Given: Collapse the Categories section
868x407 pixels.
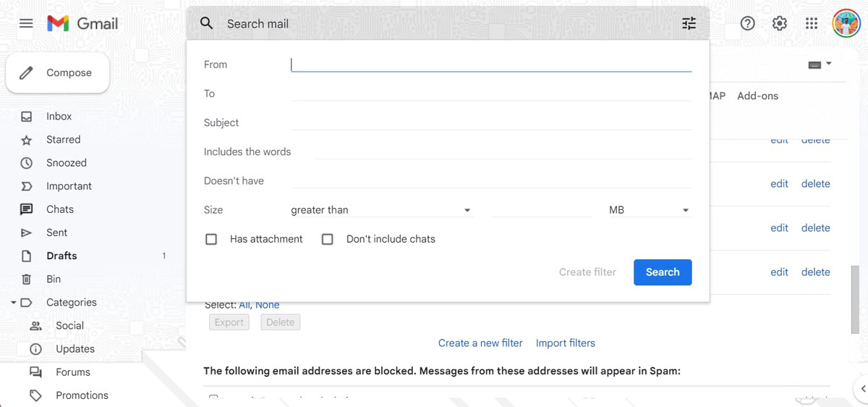Looking at the screenshot, I should (13, 303).
